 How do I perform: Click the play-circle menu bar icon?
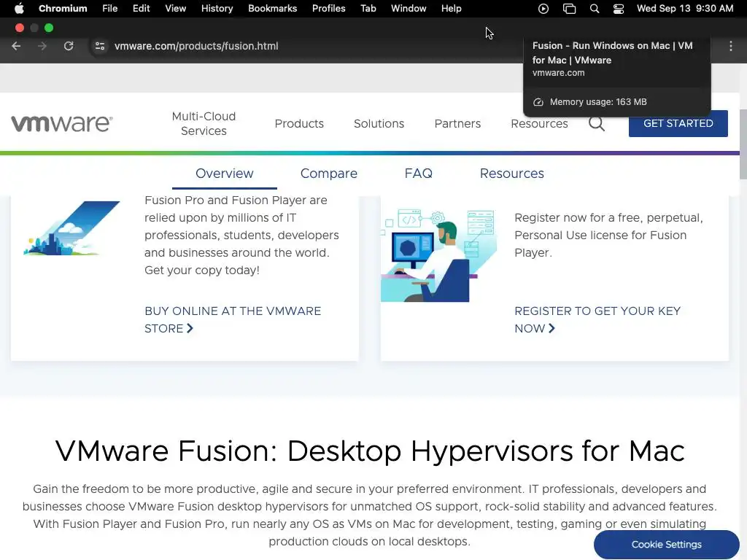(x=543, y=9)
